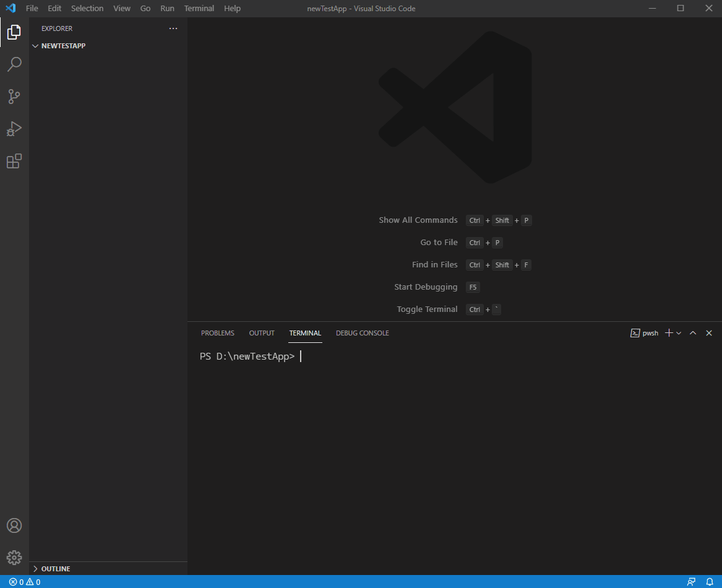Maximize the VS Code window
This screenshot has height=588, width=722.
tap(681, 8)
